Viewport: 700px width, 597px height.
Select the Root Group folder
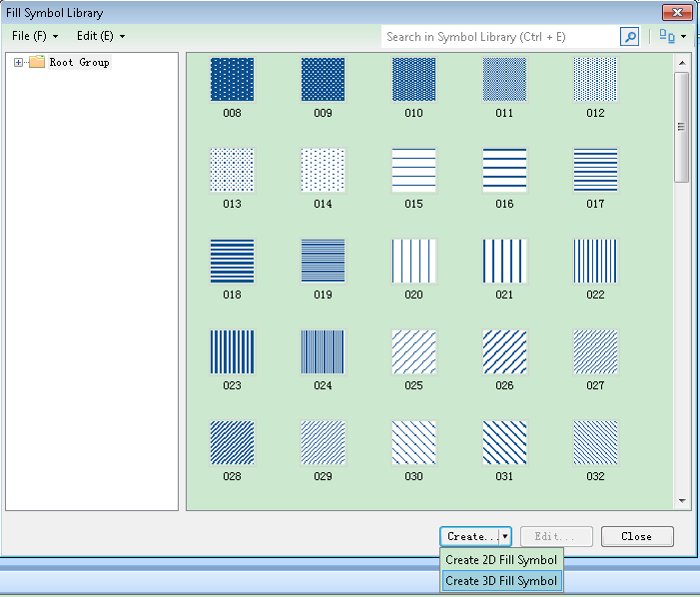click(78, 63)
